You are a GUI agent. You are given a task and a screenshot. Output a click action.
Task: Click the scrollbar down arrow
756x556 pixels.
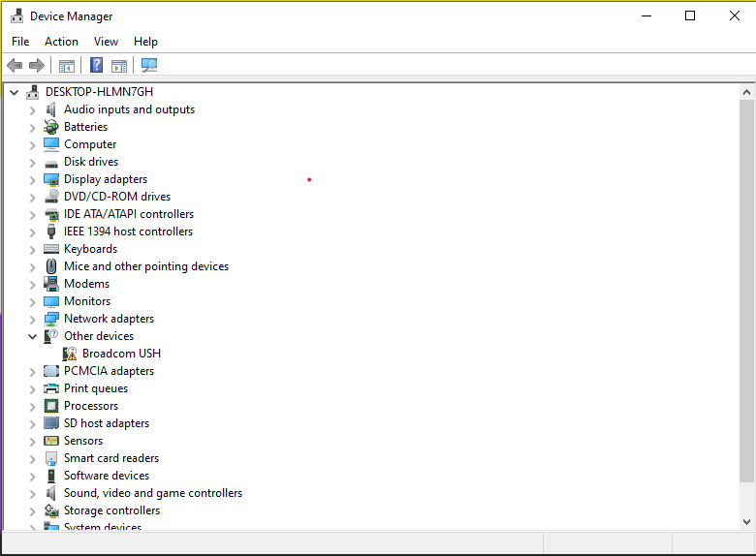click(x=746, y=522)
